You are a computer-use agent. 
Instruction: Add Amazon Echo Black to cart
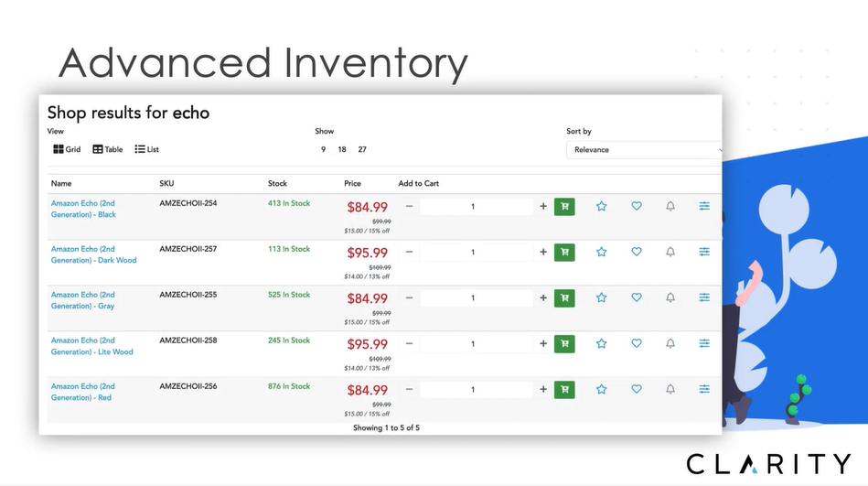coord(564,207)
